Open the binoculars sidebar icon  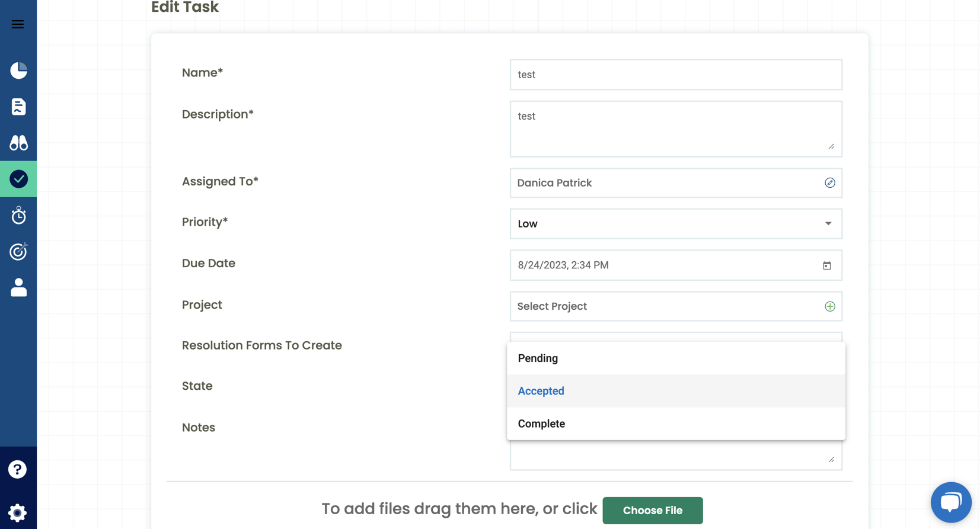tap(18, 143)
